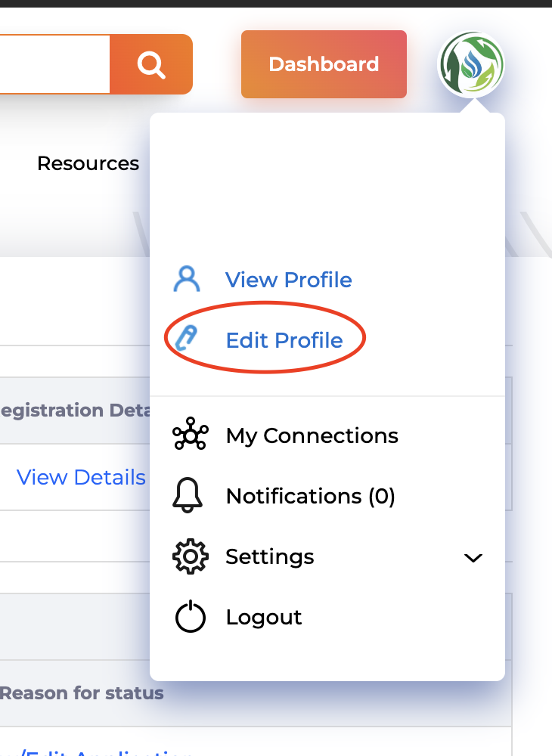Viewport: 552px width, 756px height.
Task: Click the Notifications bell icon
Action: [x=189, y=496]
